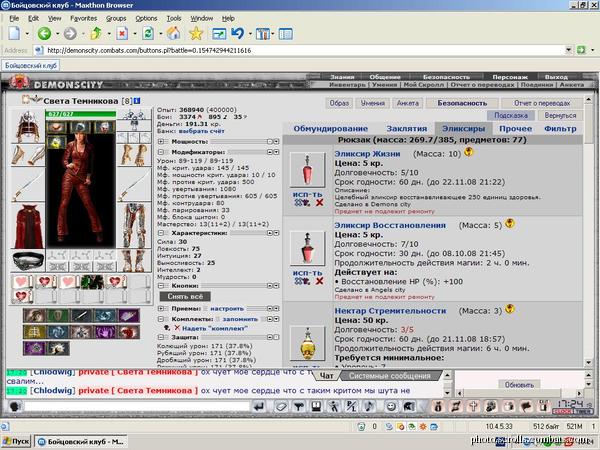The height and width of the screenshot is (450, 600).
Task: Collapse the Кнопки section
Action: pos(161,286)
